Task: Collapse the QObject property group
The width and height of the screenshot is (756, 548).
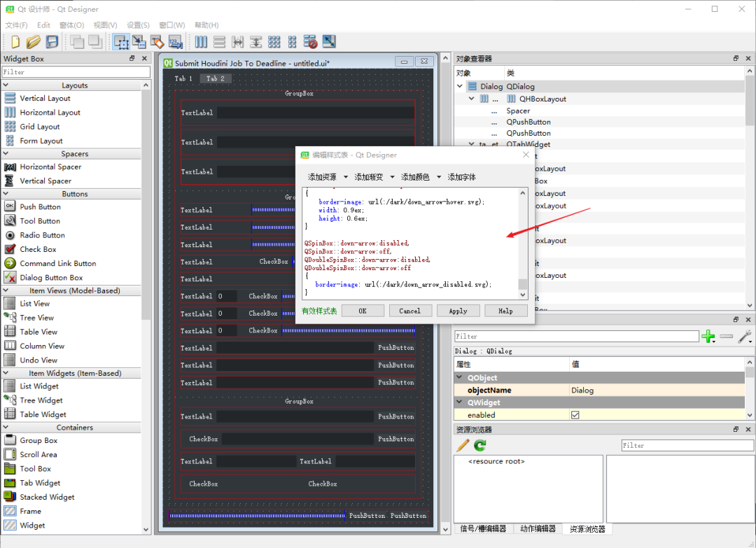Action: [x=459, y=377]
